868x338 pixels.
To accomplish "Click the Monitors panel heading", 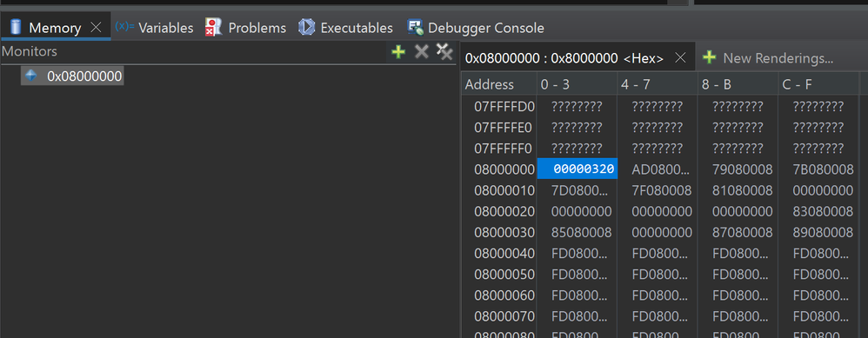I will pyautogui.click(x=30, y=52).
